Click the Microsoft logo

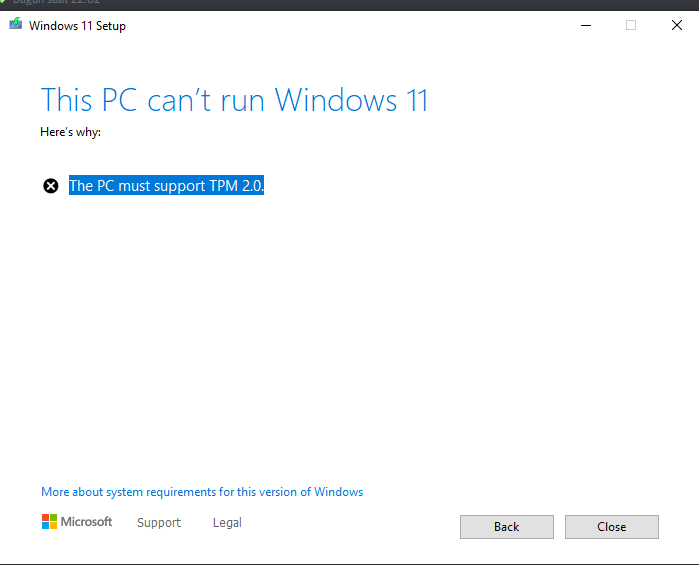[77, 521]
